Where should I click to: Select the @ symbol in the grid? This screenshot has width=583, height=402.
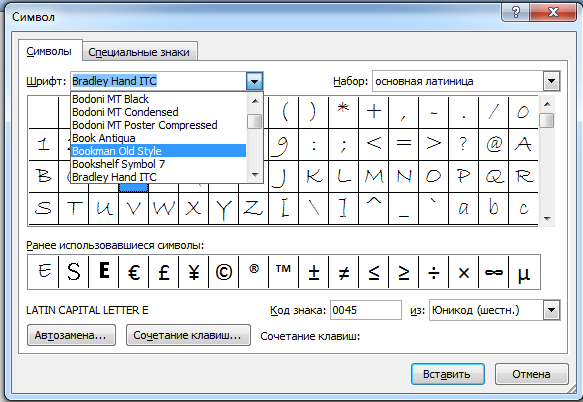493,144
